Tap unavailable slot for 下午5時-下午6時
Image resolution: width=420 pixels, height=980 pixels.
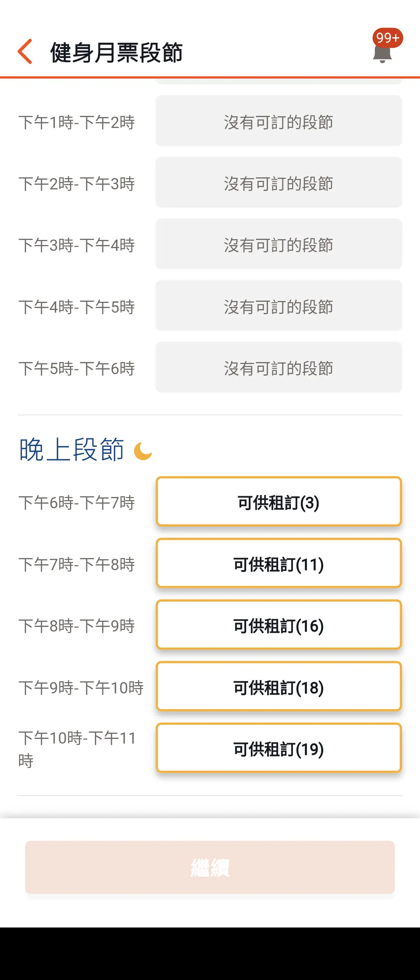click(x=279, y=367)
